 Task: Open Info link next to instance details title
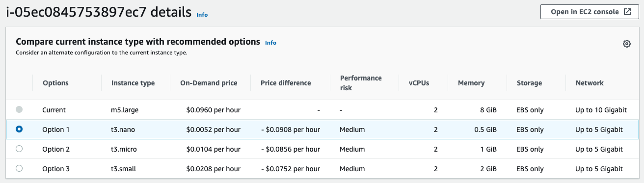click(202, 15)
